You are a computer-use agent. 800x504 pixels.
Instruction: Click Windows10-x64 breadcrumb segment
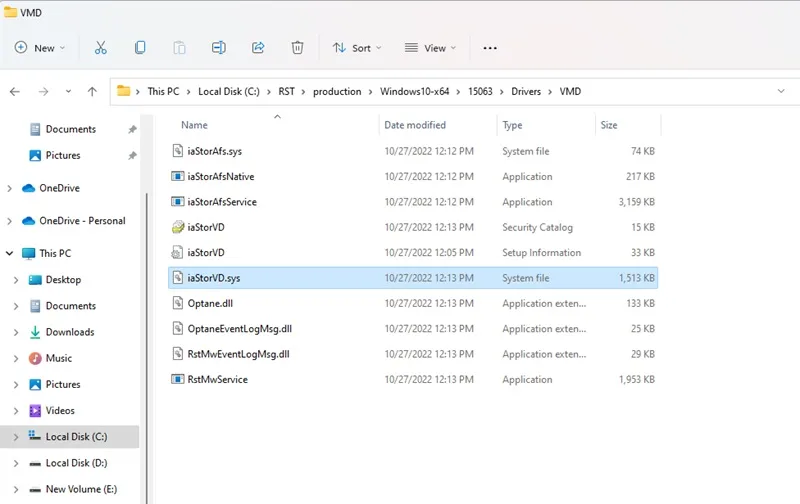point(414,91)
